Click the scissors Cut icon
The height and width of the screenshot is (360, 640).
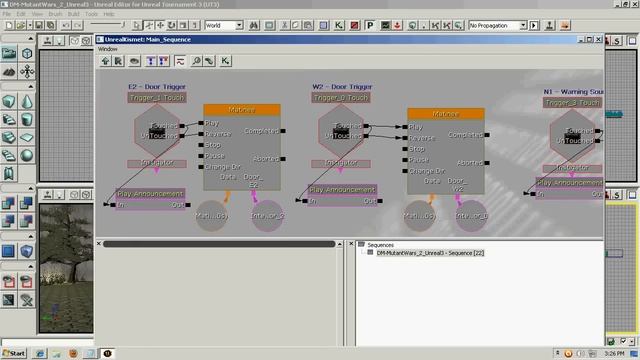[x=285, y=25]
